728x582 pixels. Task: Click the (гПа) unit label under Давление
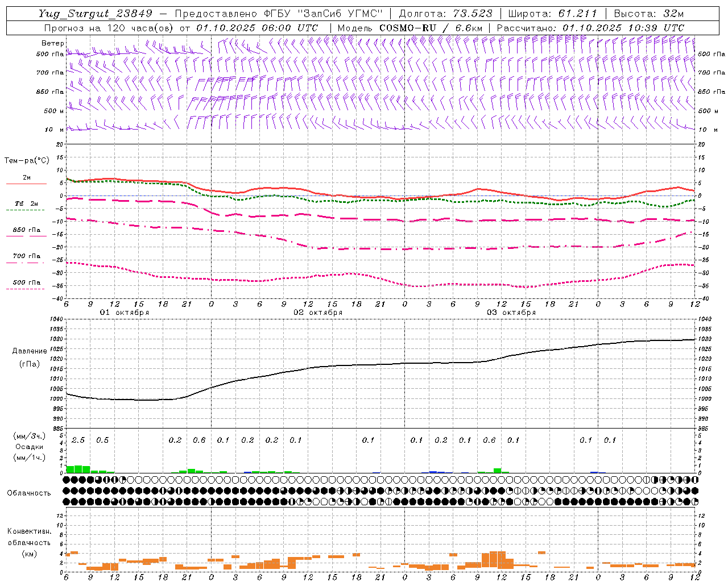coord(30,364)
